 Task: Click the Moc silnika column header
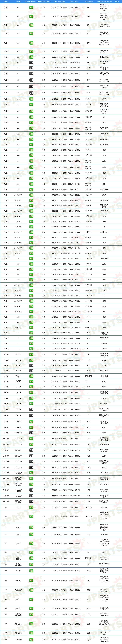(74, 2)
